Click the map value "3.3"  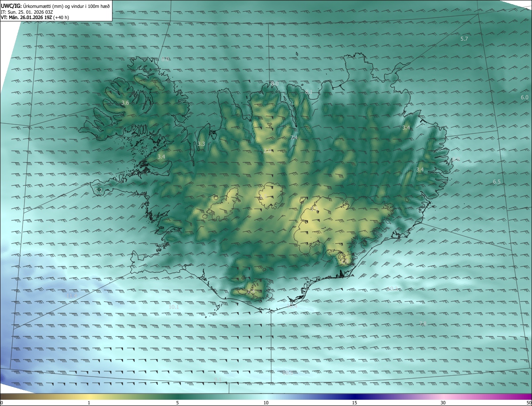[201, 144]
